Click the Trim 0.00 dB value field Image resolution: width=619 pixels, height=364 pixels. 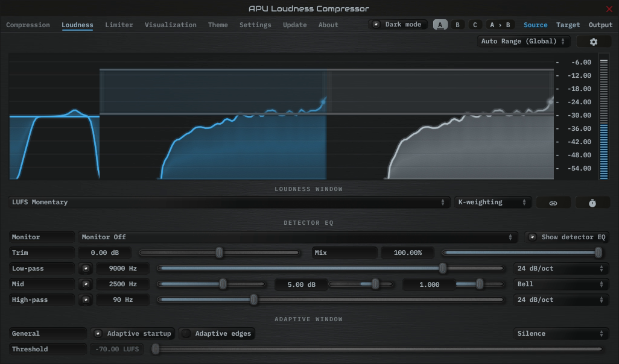[x=104, y=253]
